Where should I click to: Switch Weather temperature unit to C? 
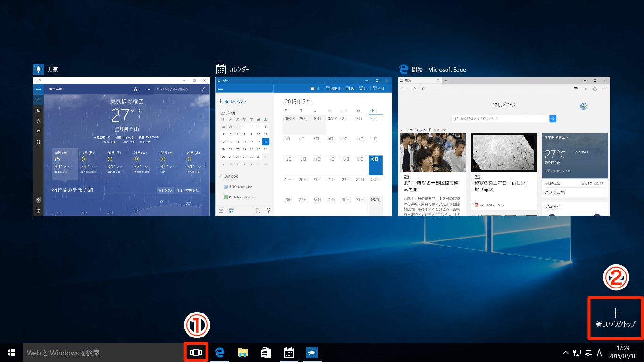140,110
